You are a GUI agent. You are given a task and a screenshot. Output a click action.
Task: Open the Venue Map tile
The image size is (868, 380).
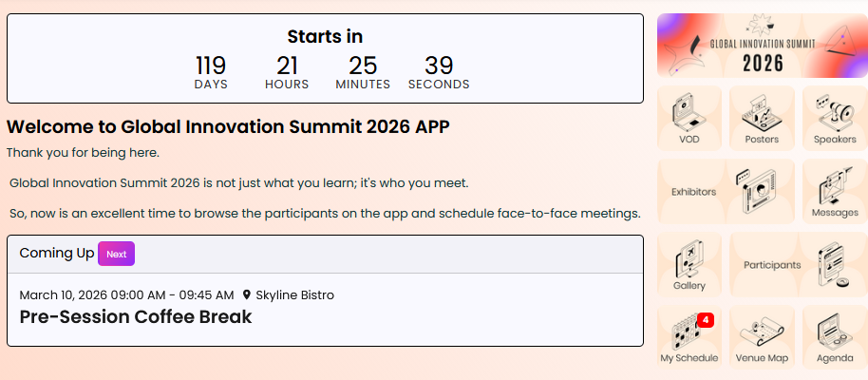tap(762, 337)
